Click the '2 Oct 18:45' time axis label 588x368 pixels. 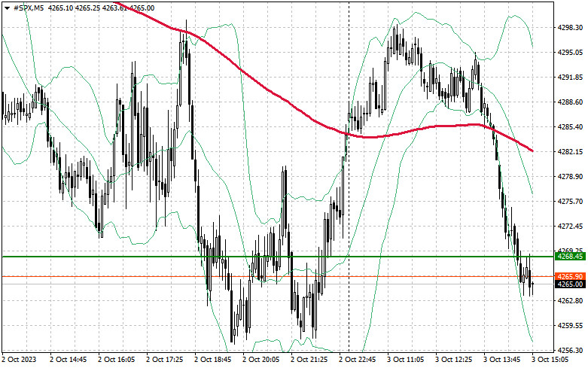click(x=213, y=360)
